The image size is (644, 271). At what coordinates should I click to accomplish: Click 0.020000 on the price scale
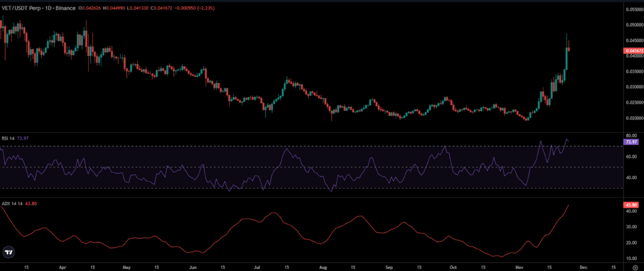[x=633, y=118]
